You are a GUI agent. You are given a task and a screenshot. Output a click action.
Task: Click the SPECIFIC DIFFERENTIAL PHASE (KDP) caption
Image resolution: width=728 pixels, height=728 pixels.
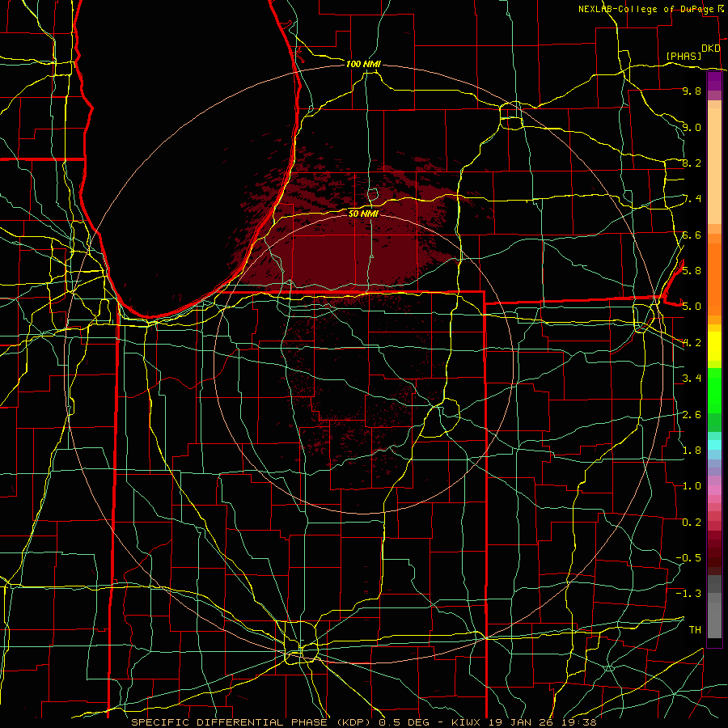[252, 722]
